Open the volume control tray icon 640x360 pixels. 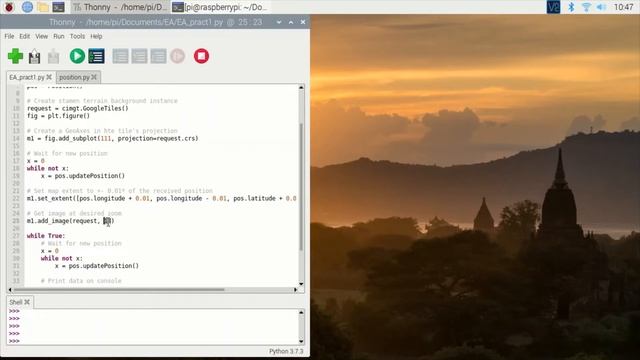[x=601, y=7]
